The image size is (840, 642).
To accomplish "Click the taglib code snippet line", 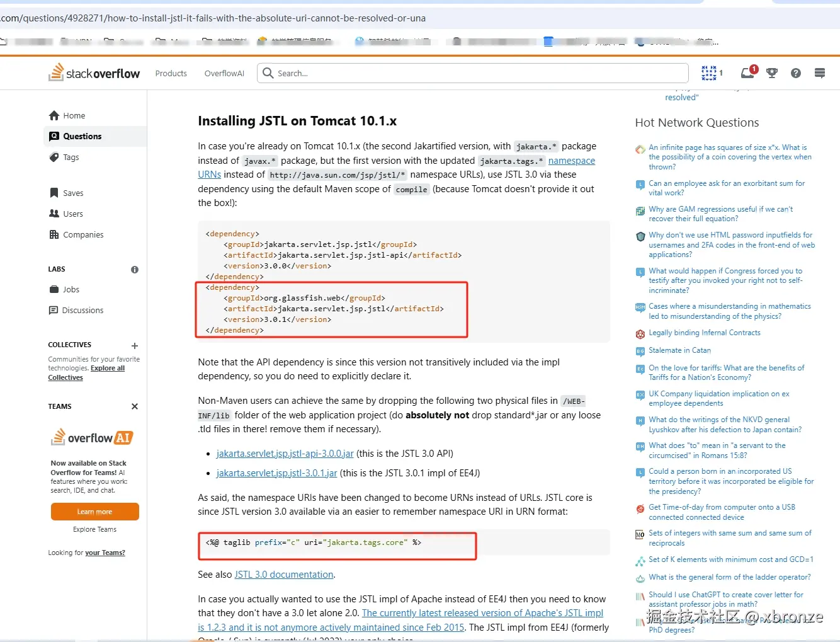I will pos(313,542).
